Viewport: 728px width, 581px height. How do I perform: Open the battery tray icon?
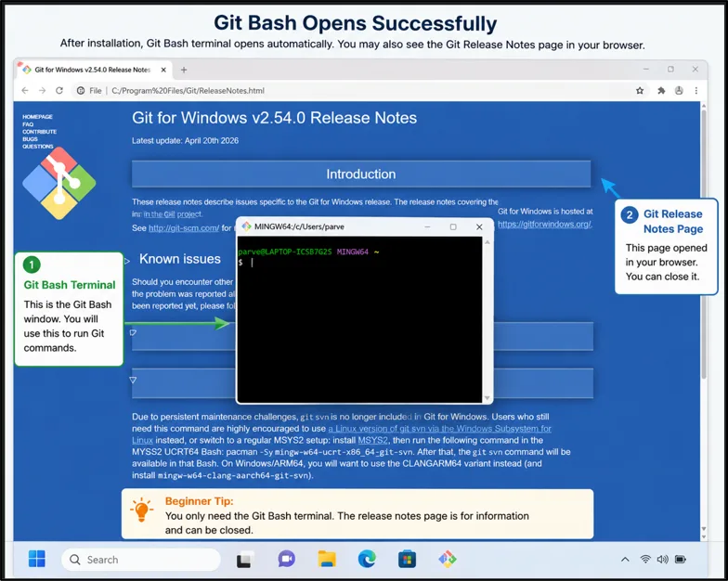(680, 559)
